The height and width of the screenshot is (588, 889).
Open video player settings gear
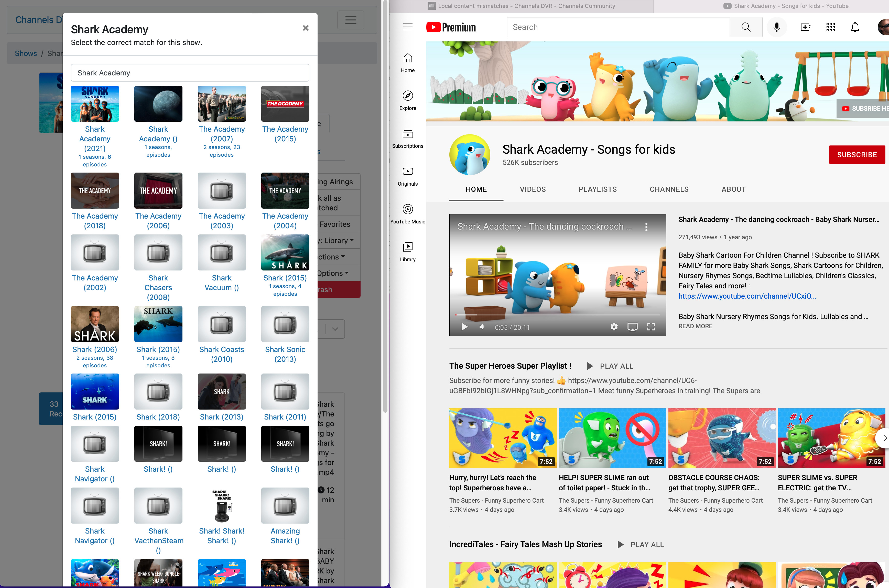[x=614, y=327]
